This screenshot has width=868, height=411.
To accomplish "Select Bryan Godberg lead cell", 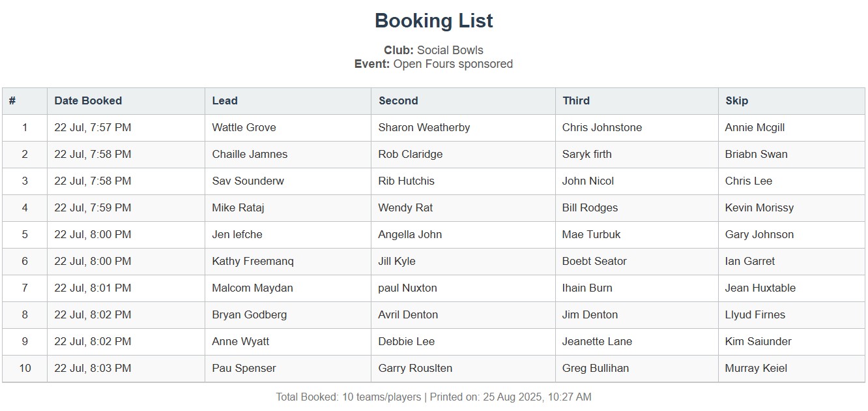I will (249, 315).
